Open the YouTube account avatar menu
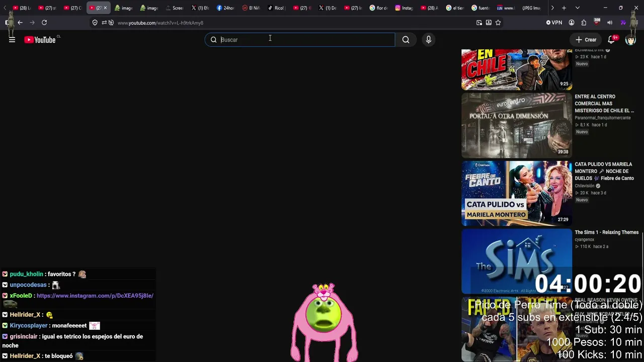Screen dimensions: 644x362 (x=630, y=40)
